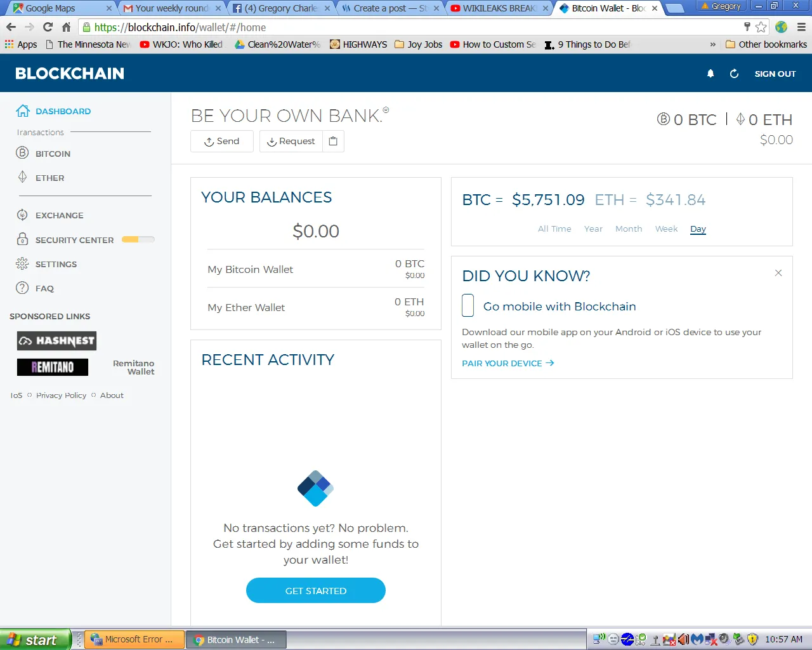Click the HIGHWAYS bookmark

click(x=358, y=44)
